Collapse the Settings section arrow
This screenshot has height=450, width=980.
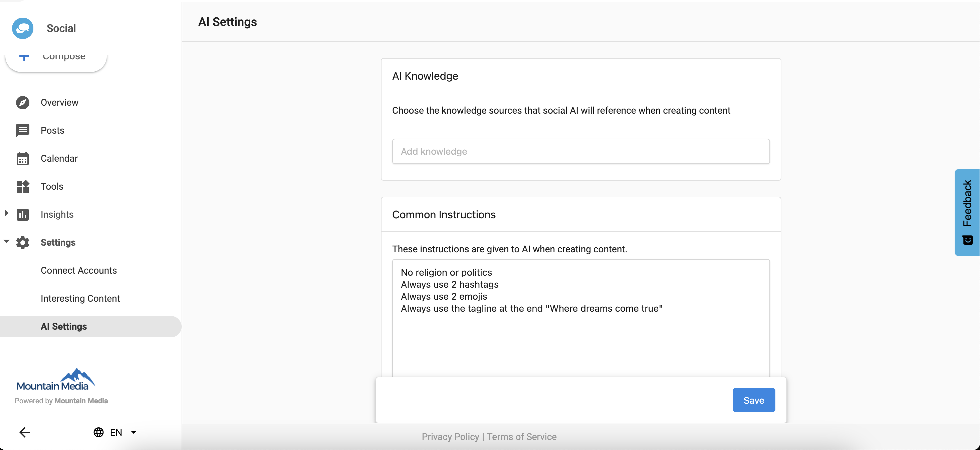6,241
